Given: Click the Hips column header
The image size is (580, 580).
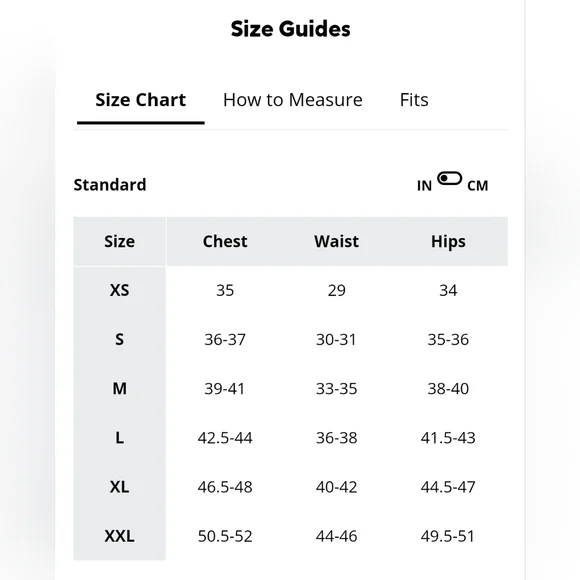Looking at the screenshot, I should (448, 242).
